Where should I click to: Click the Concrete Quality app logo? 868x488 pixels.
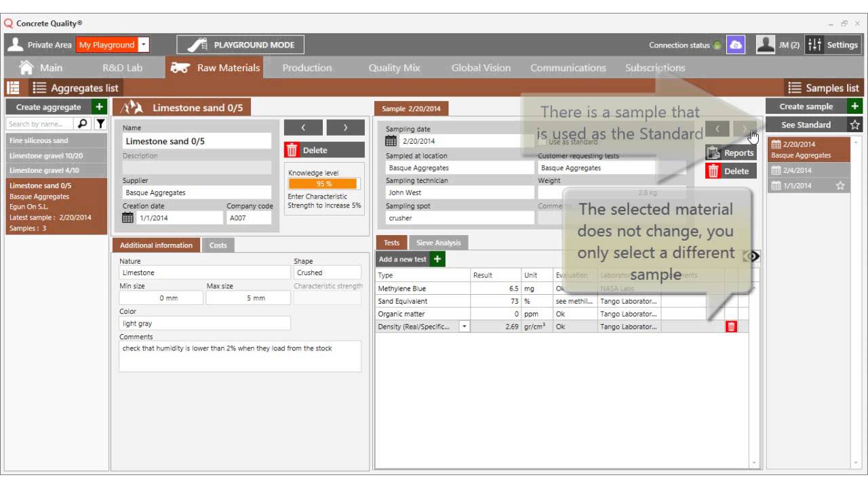[x=8, y=22]
